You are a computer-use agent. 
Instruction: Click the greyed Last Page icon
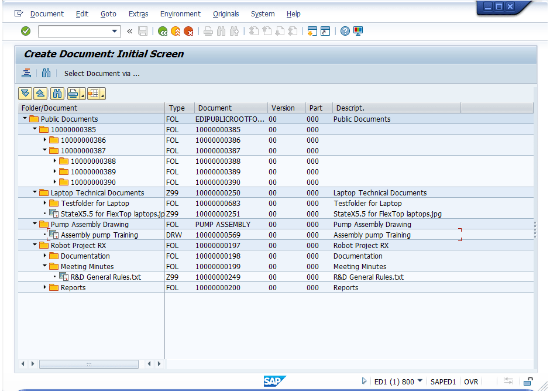(293, 31)
